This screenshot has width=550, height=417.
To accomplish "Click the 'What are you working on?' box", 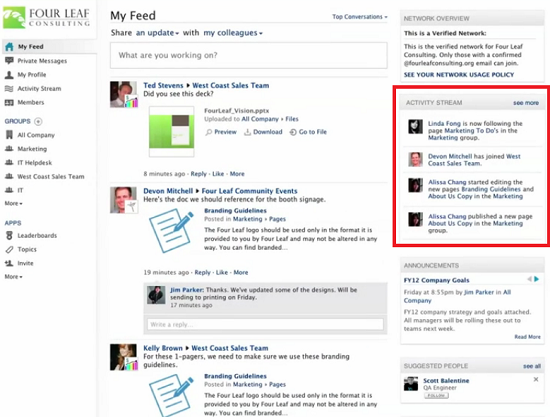I will [249, 55].
